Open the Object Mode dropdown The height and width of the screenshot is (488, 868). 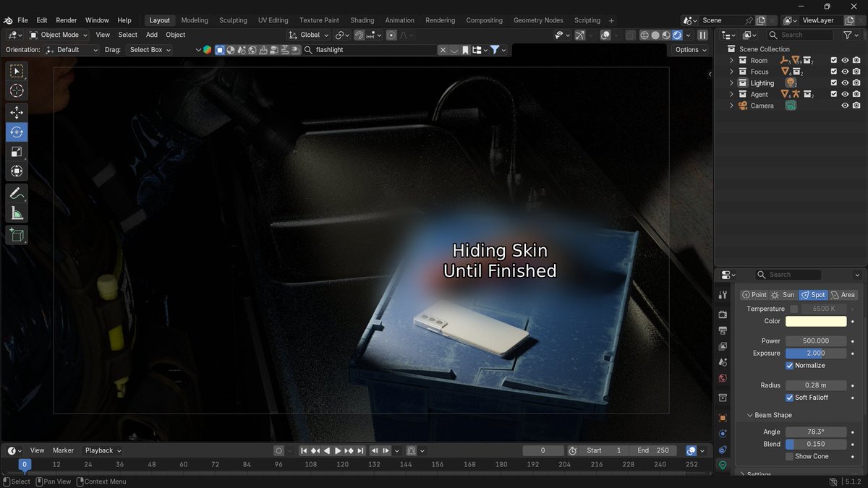[59, 35]
